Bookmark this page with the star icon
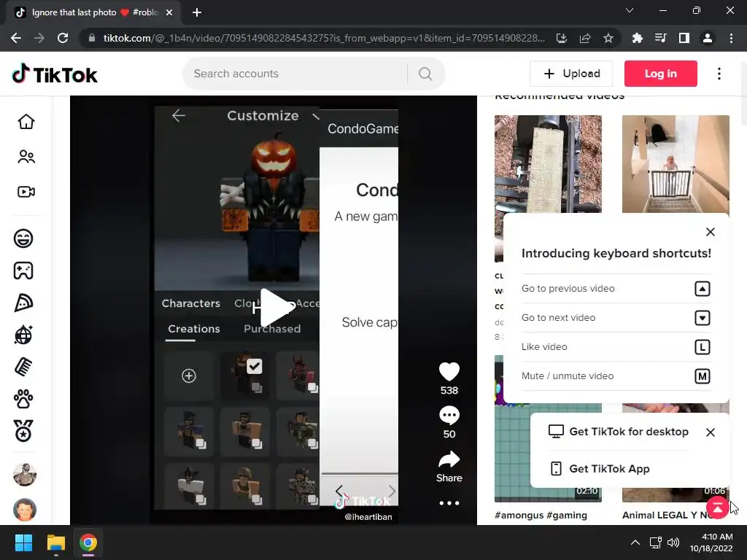This screenshot has height=560, width=747. coord(608,38)
